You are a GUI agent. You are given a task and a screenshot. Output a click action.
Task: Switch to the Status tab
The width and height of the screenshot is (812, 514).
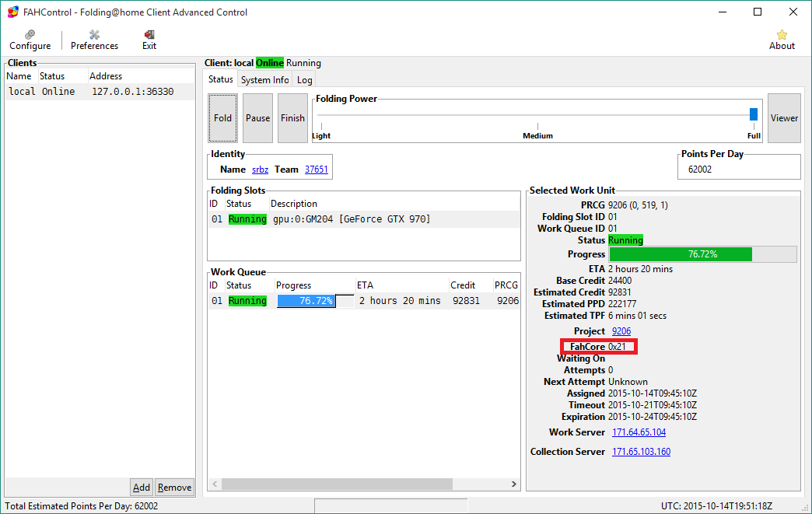pyautogui.click(x=221, y=79)
